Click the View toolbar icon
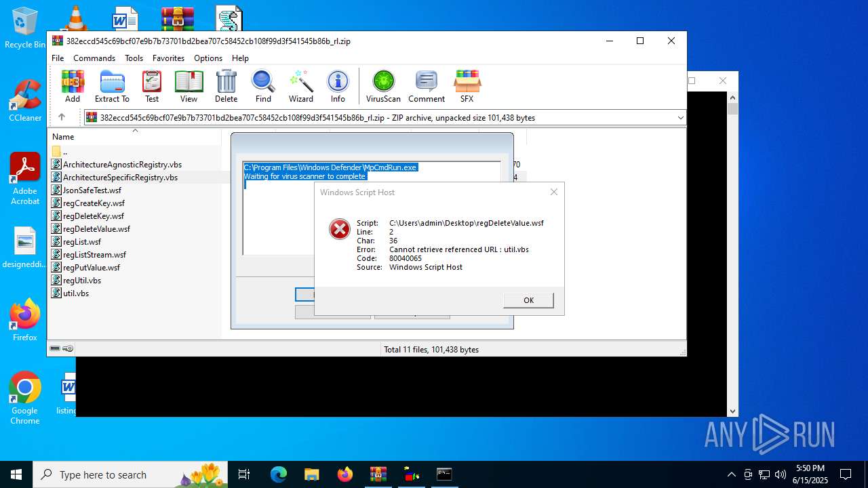Image resolution: width=868 pixels, height=488 pixels. 189,86
